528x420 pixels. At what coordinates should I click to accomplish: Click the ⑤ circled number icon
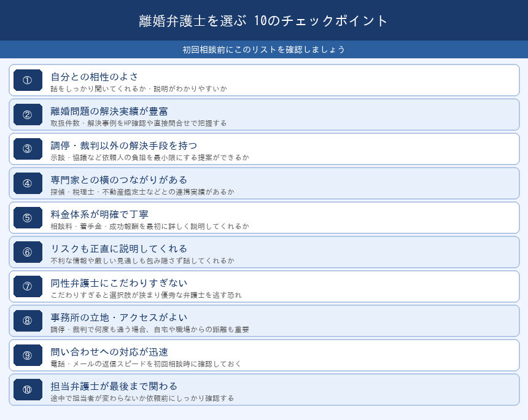click(27, 217)
